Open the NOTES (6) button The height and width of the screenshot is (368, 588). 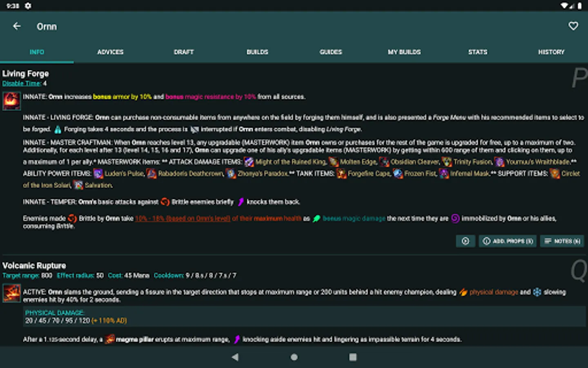562,241
